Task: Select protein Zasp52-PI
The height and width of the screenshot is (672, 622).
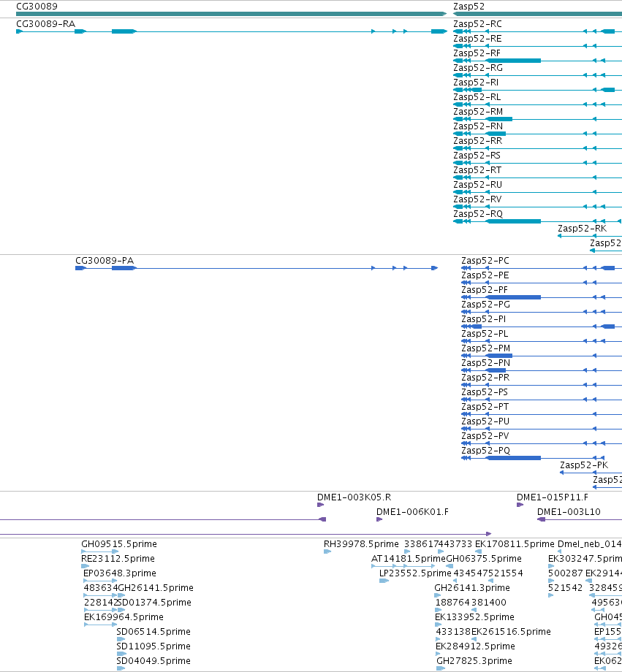Action: point(483,319)
